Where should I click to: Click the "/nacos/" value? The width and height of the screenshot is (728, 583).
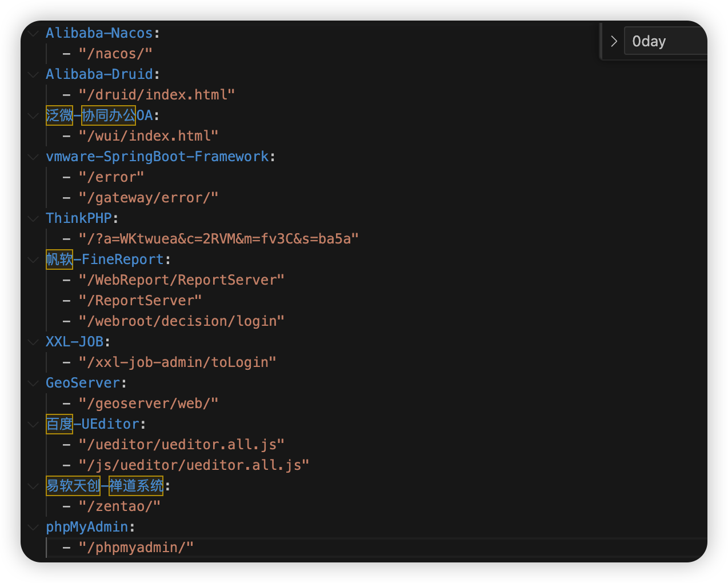pyautogui.click(x=116, y=54)
